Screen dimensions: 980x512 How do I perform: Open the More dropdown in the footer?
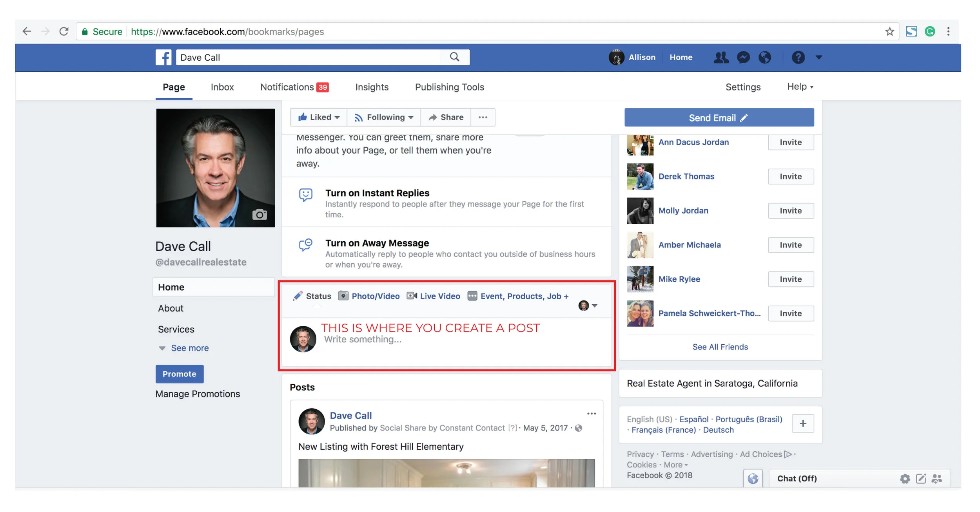pyautogui.click(x=675, y=465)
